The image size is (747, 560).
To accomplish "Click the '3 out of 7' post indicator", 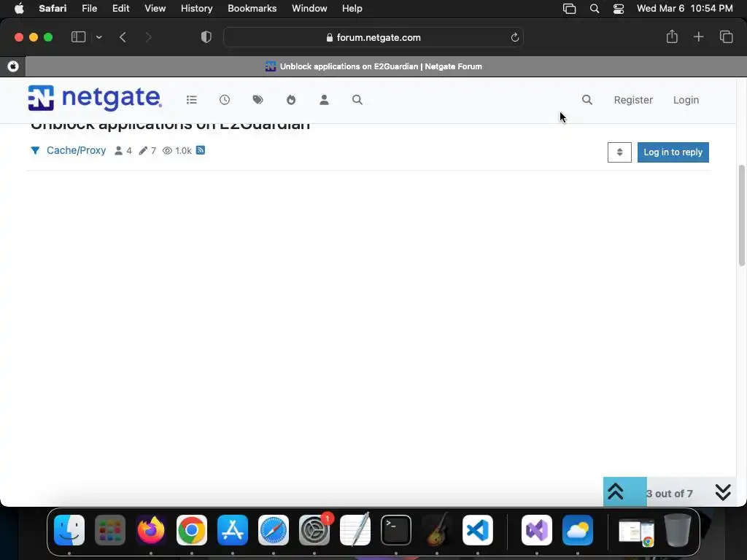I will pyautogui.click(x=670, y=494).
